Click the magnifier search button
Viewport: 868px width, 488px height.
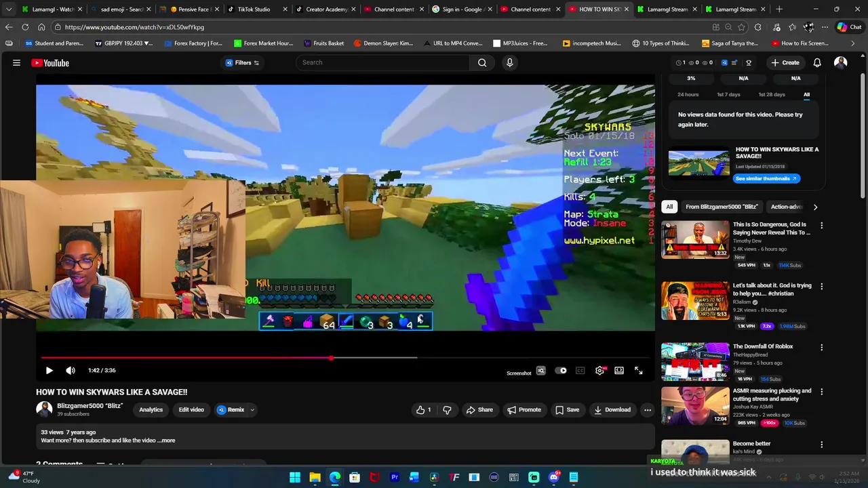click(x=482, y=62)
